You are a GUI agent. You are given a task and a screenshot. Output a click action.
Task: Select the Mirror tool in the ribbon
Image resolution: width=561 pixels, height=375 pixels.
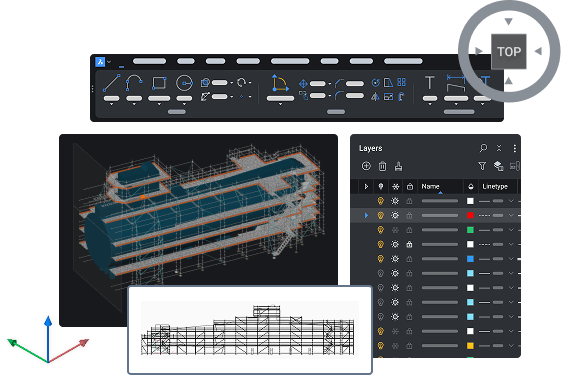coord(375,97)
